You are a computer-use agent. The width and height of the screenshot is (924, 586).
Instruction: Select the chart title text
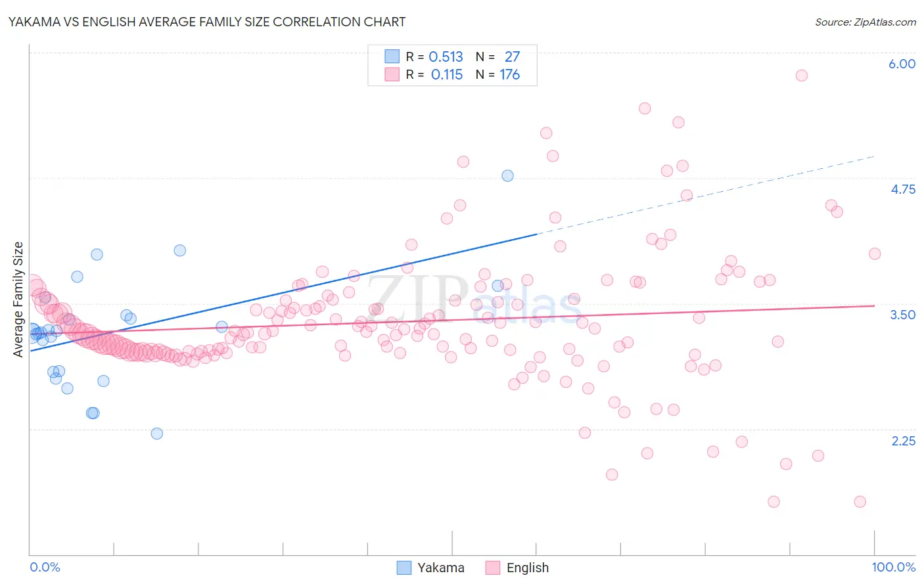[206, 22]
